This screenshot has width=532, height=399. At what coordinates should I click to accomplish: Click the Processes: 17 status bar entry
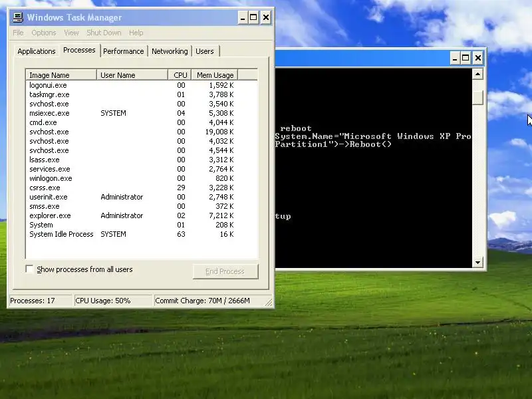(41, 301)
